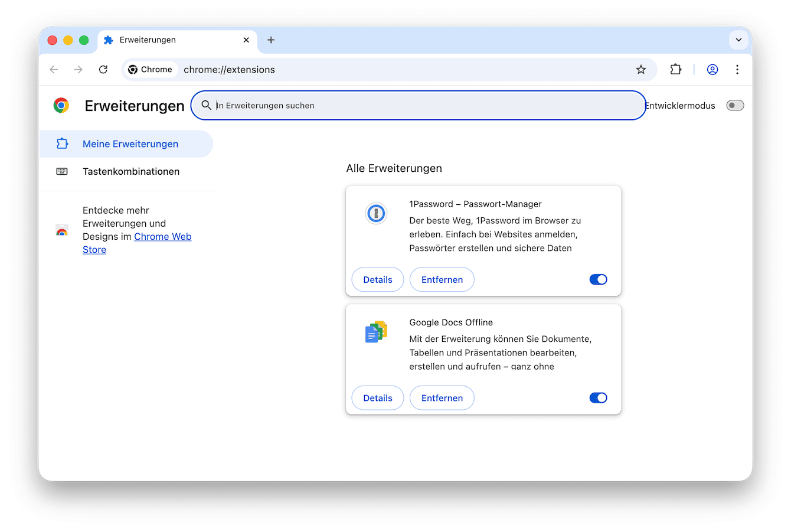This screenshot has width=791, height=532.
Task: Click the chevron at the top right of the window
Action: [738, 40]
